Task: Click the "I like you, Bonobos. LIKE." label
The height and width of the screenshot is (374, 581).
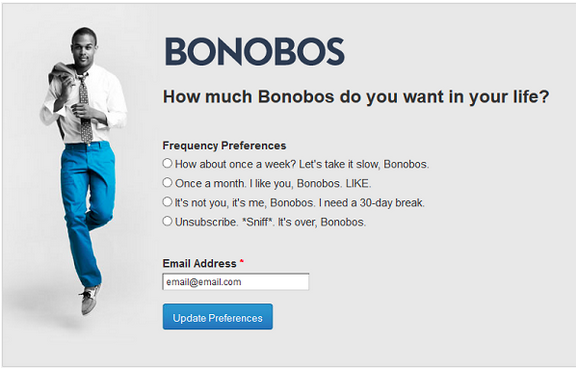Action: tap(310, 183)
